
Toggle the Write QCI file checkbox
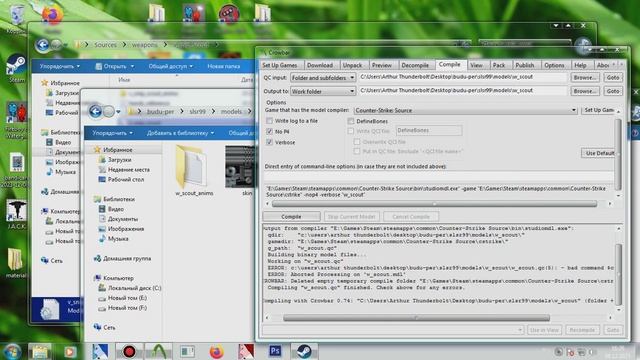[x=351, y=131]
